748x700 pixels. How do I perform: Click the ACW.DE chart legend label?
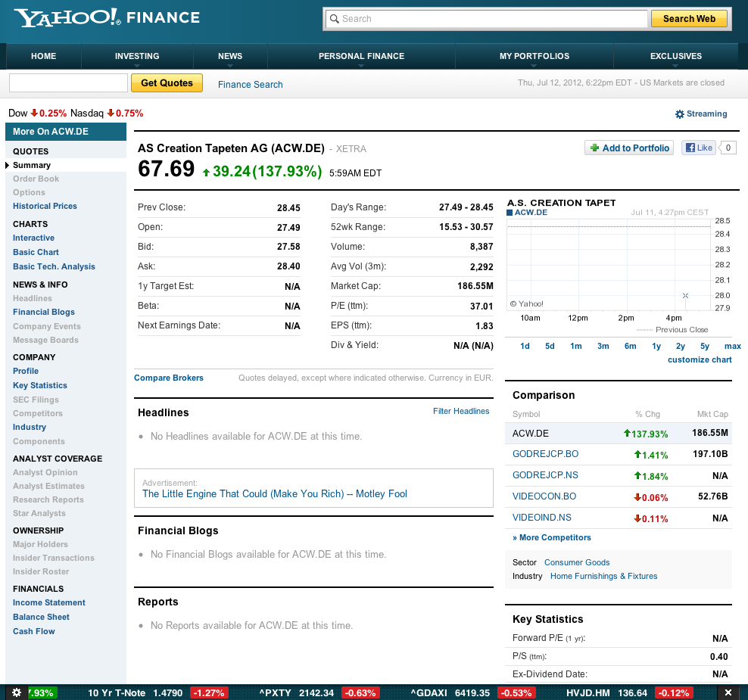pos(531,213)
